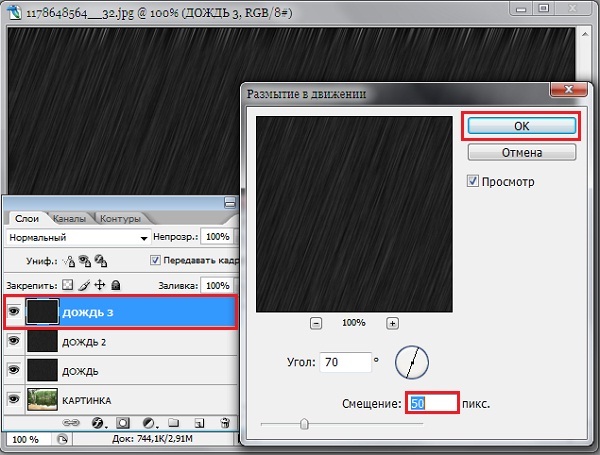Click the link layers chain icon
Image resolution: width=600 pixels, height=455 pixels.
click(x=71, y=423)
